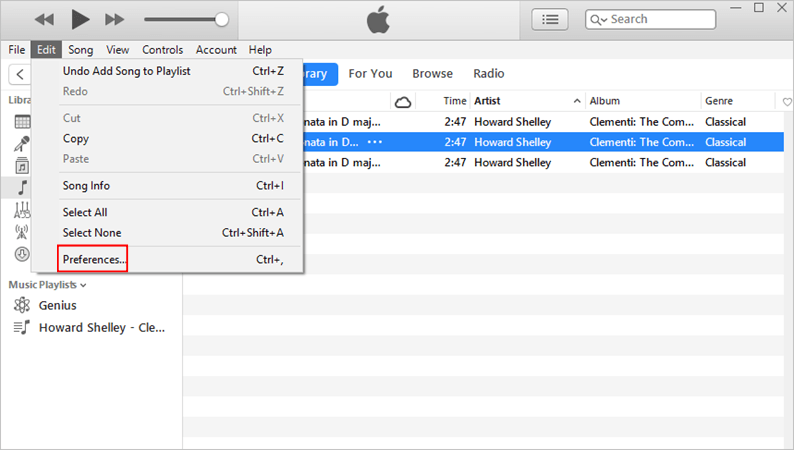
Task: Click the first row's Clementi album cell
Action: click(x=642, y=122)
